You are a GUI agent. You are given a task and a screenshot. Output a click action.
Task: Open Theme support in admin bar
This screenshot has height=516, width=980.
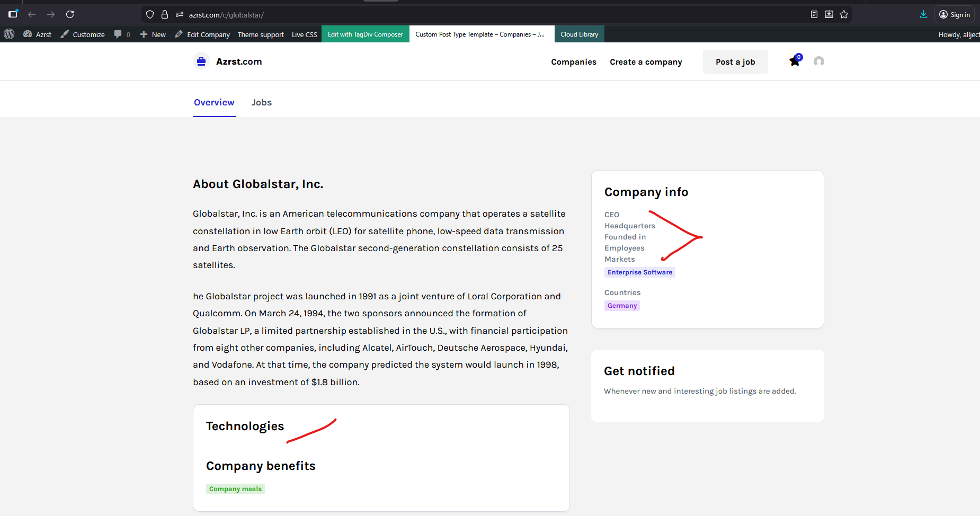261,34
